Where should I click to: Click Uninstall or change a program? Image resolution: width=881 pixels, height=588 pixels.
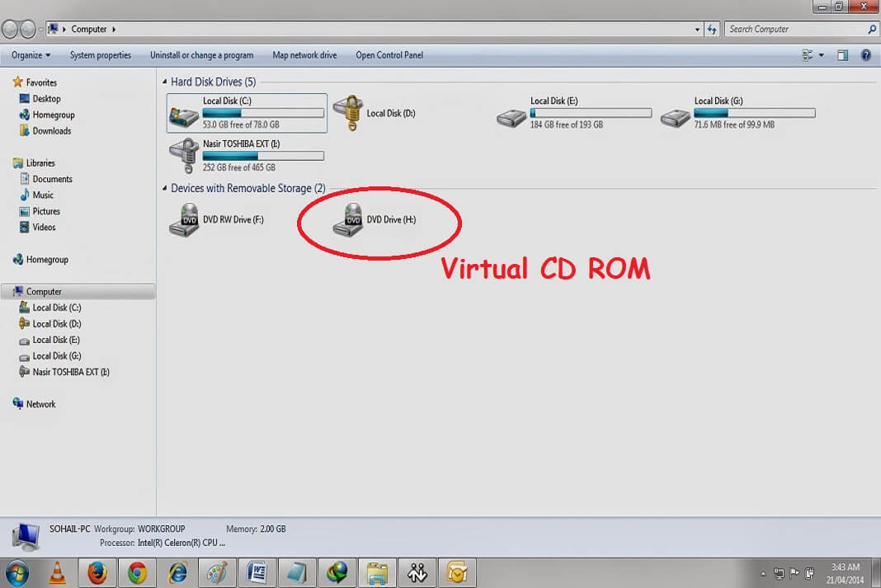(202, 55)
